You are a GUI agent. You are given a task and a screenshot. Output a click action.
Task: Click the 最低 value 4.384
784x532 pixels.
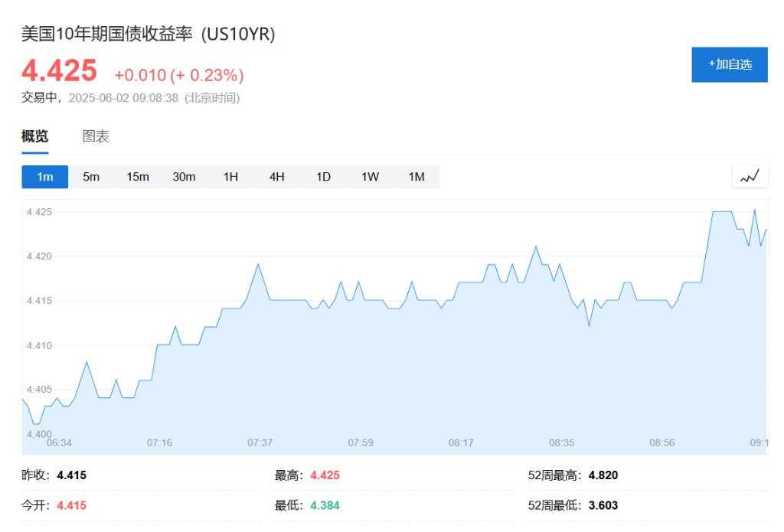point(325,505)
